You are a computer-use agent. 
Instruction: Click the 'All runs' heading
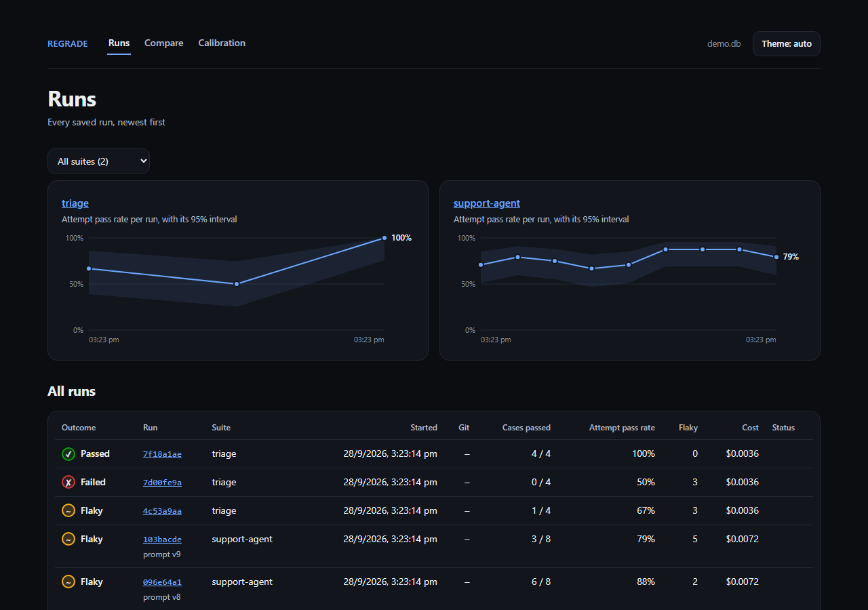coord(71,392)
